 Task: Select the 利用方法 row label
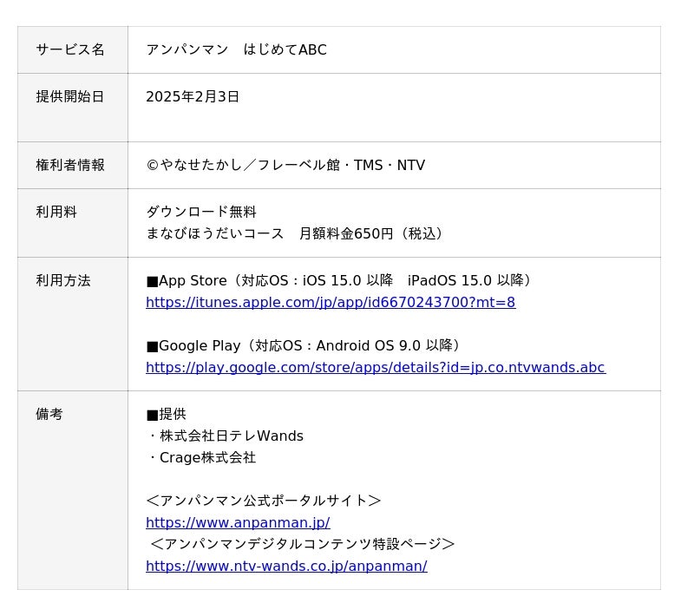(63, 281)
